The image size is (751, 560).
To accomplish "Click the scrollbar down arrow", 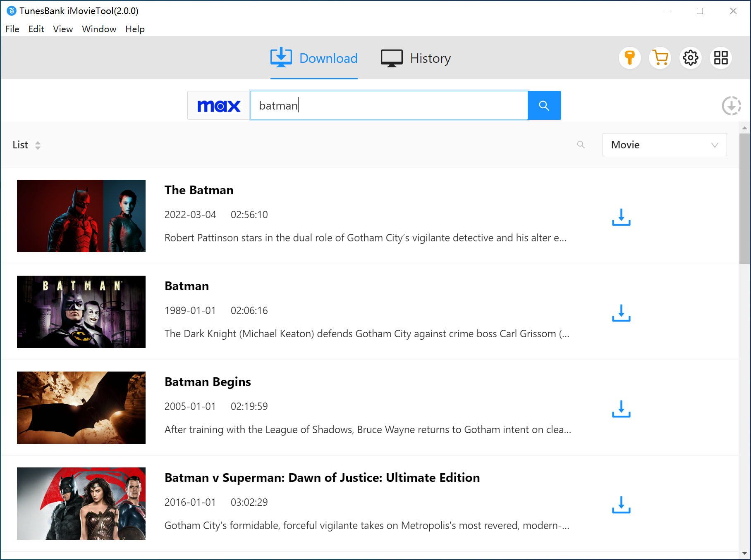I will pos(744,553).
